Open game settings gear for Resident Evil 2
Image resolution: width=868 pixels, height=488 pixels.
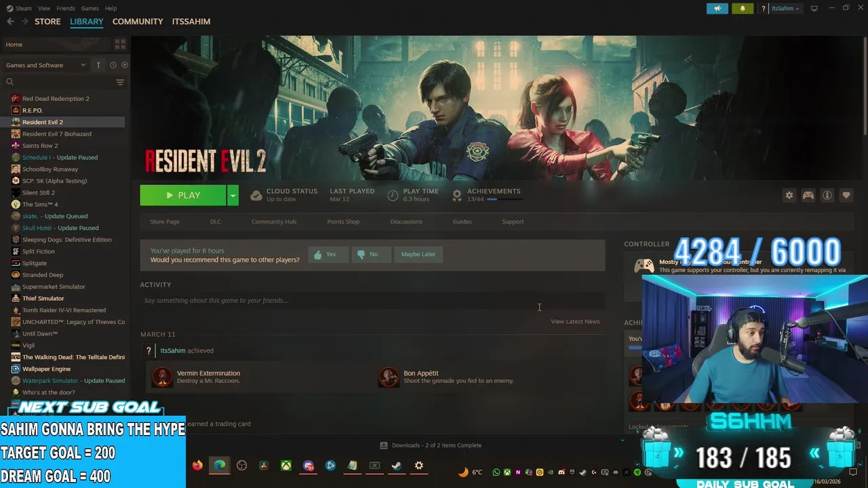click(789, 195)
